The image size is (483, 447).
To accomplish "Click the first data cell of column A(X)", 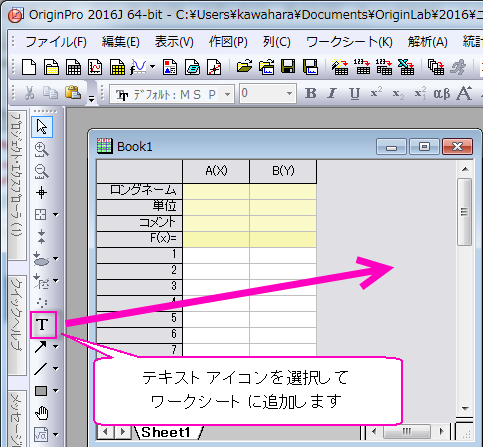I will 216,255.
